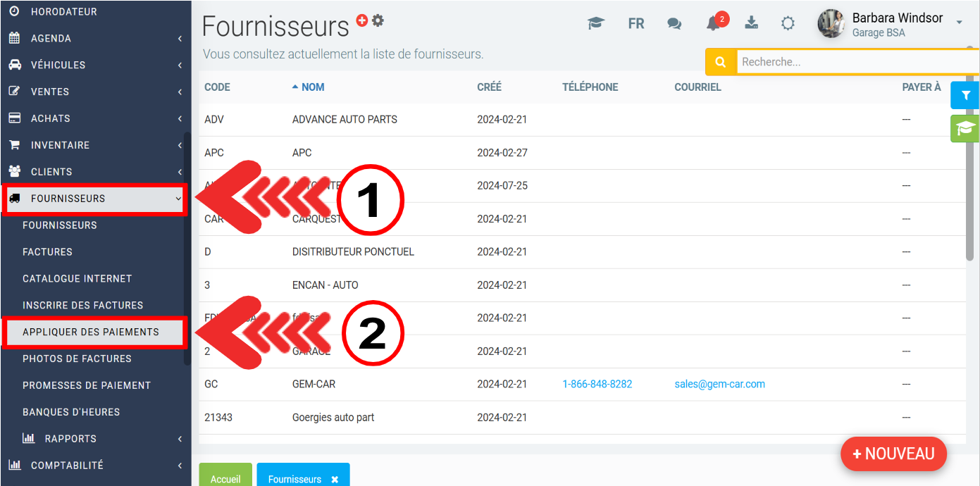
Task: Click the sales@gem-car.com email link
Action: (x=719, y=384)
